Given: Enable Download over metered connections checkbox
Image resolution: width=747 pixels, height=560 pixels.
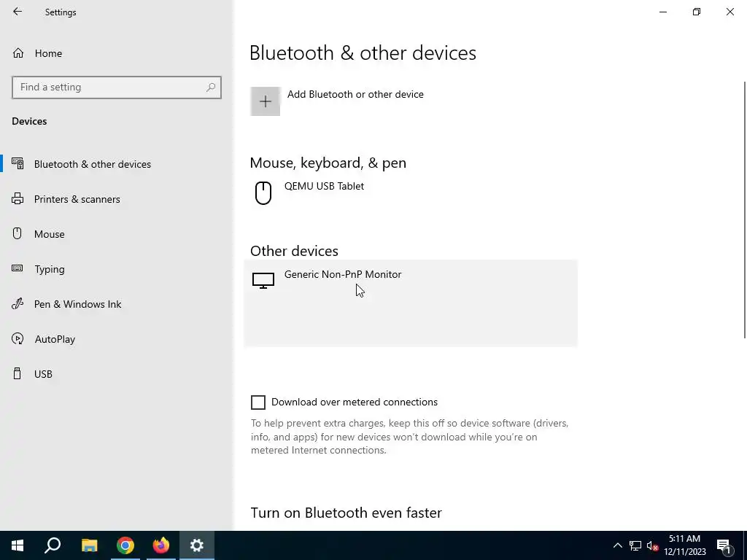Looking at the screenshot, I should (x=258, y=402).
